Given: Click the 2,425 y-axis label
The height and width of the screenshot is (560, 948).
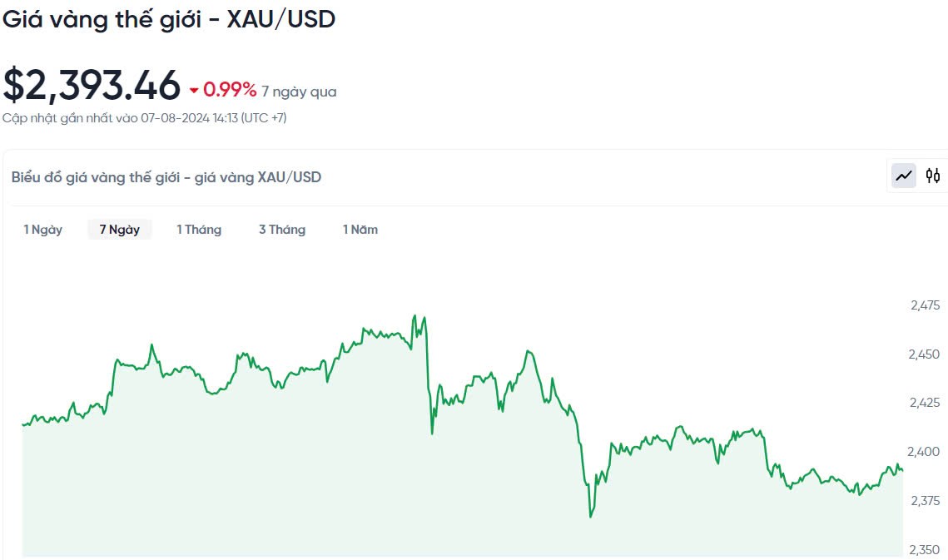Looking at the screenshot, I should (925, 403).
